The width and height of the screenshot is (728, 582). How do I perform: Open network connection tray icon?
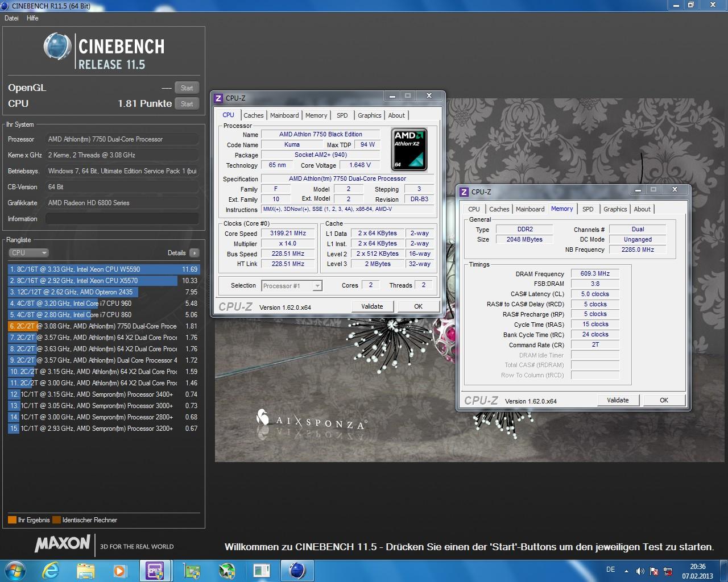click(x=668, y=571)
